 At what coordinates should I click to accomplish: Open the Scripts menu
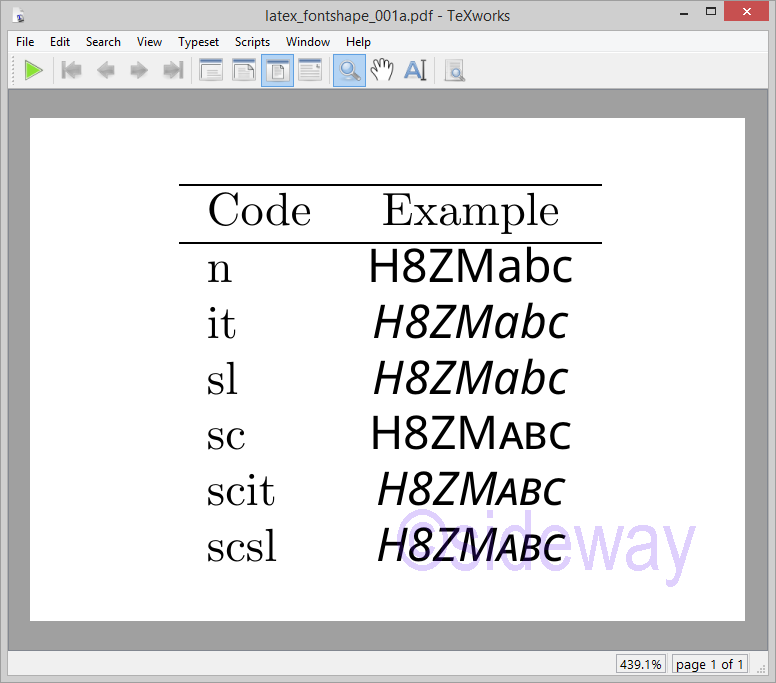252,42
